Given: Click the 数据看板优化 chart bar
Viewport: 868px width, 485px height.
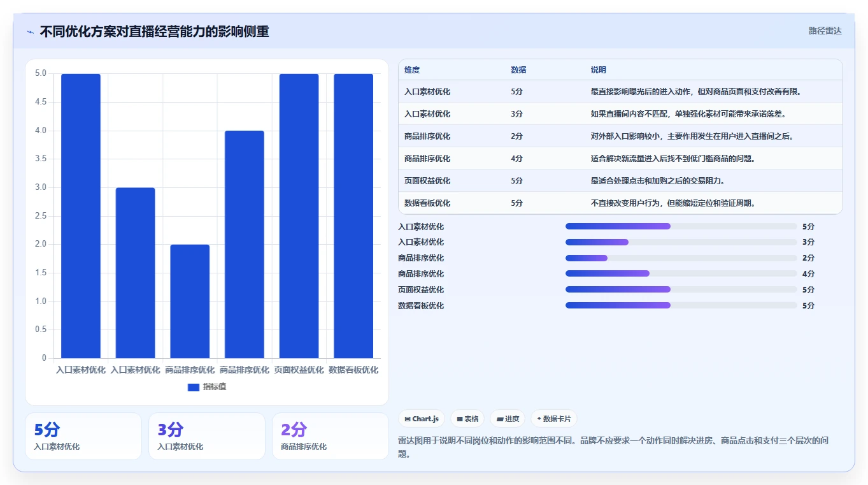Looking at the screenshot, I should 353,215.
